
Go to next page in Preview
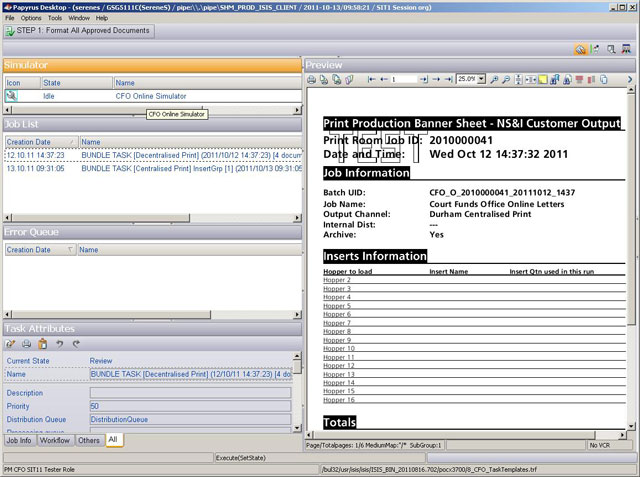[x=436, y=80]
